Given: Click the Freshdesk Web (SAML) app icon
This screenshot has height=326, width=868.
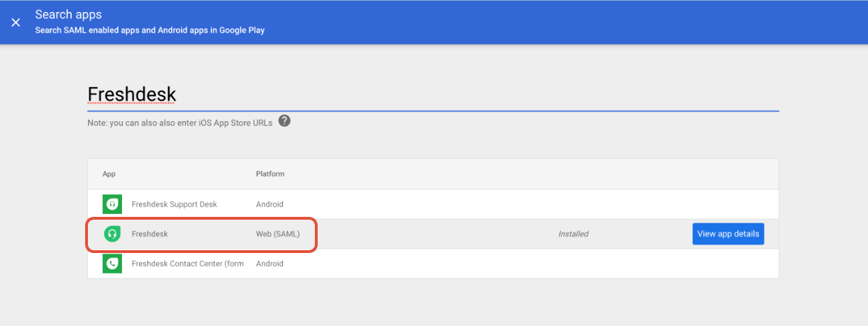Looking at the screenshot, I should [x=112, y=234].
